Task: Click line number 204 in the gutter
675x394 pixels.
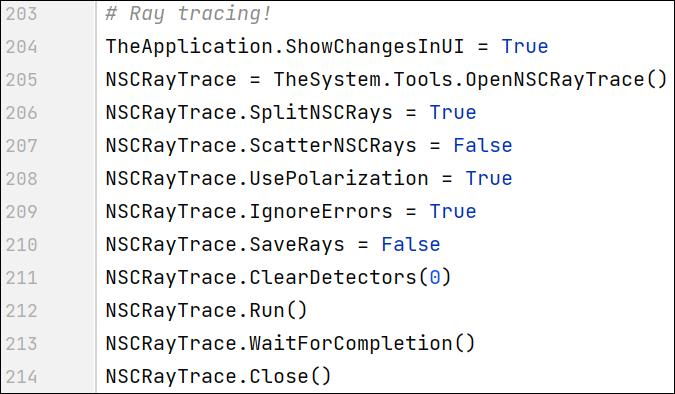Action: [x=22, y=47]
